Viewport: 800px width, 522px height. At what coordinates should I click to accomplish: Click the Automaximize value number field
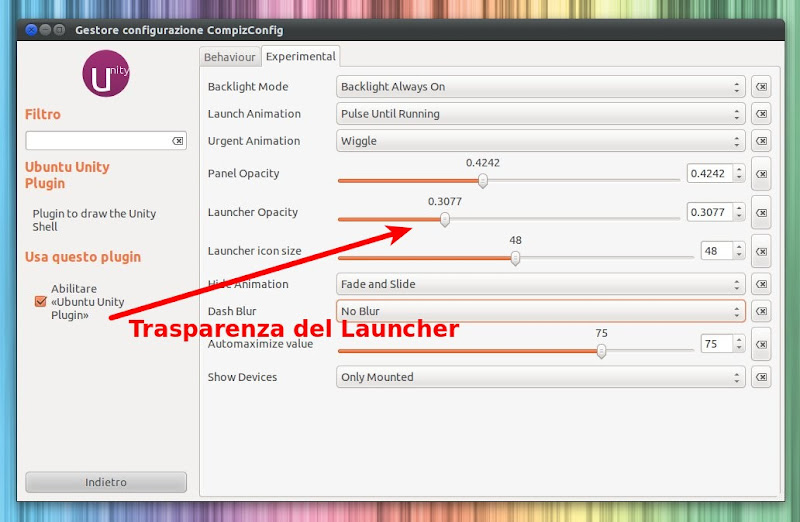(x=717, y=344)
